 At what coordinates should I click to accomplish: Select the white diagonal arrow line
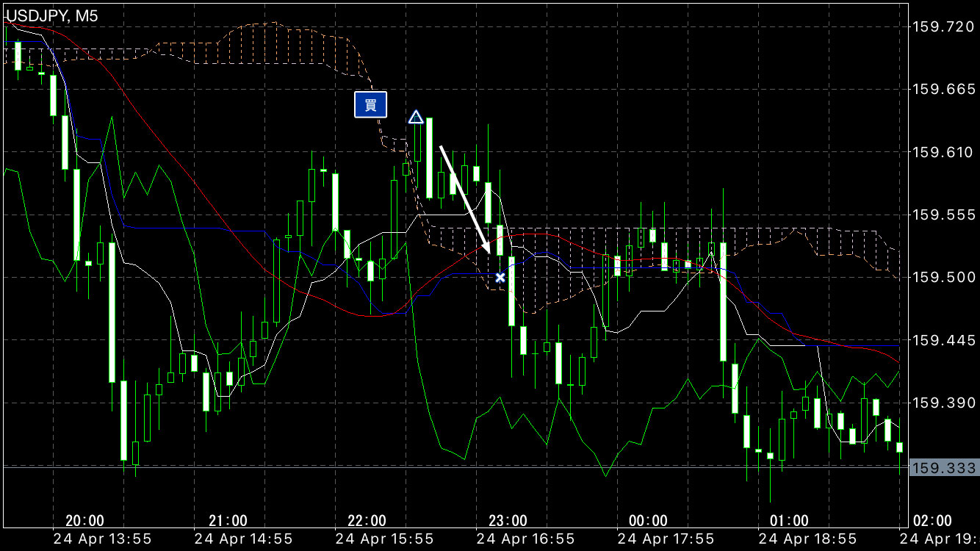(465, 199)
